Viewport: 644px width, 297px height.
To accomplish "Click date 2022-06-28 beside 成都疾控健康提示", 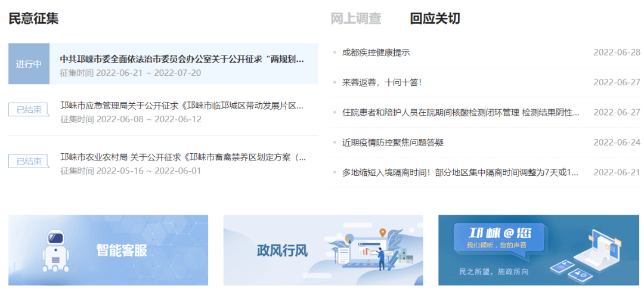I will click(x=617, y=52).
